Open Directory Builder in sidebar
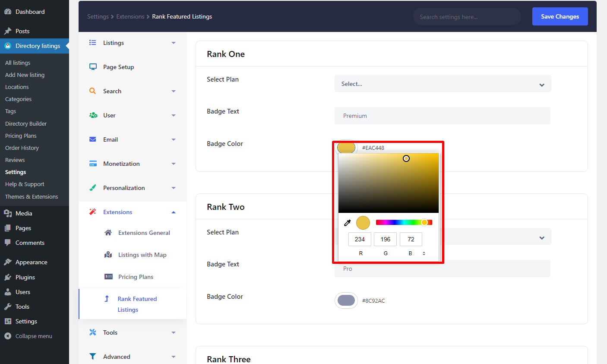This screenshot has width=607, height=364. pos(26,123)
